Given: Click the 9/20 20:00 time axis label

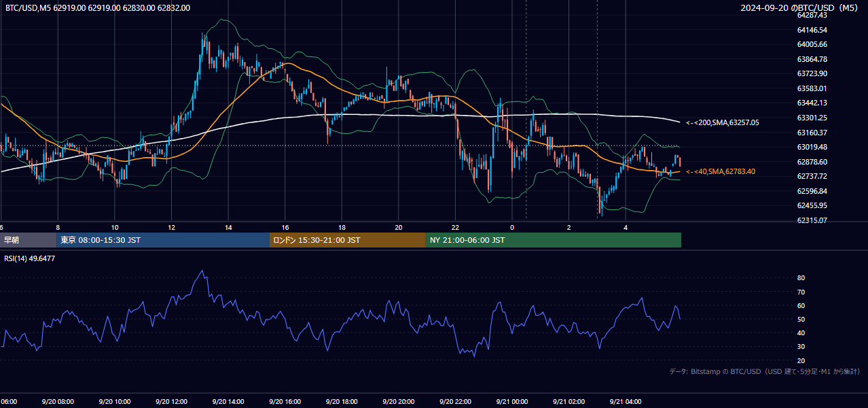Looking at the screenshot, I should [398, 402].
